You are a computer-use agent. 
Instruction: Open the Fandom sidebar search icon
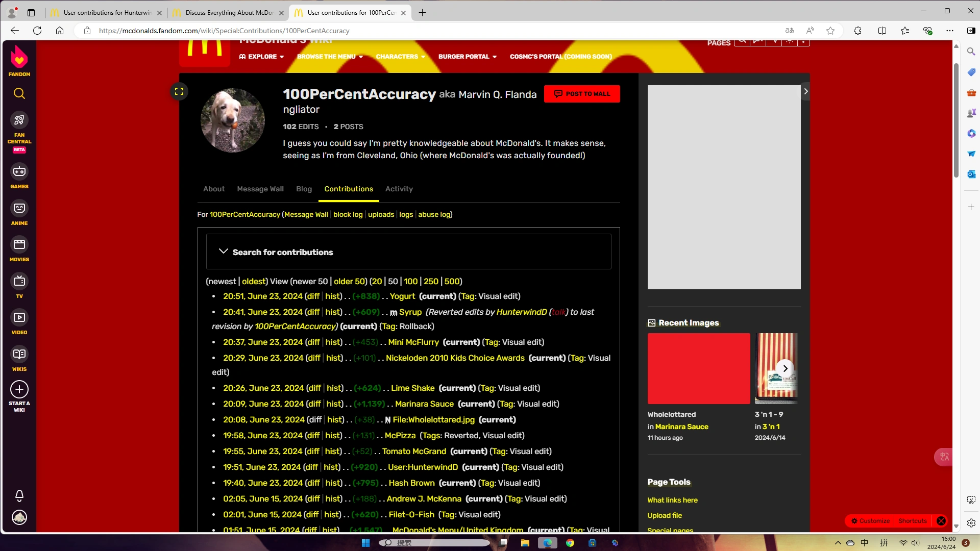[x=19, y=93]
